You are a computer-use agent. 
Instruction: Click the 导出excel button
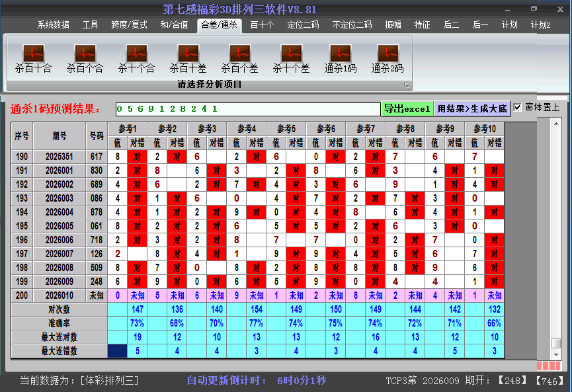(x=407, y=108)
